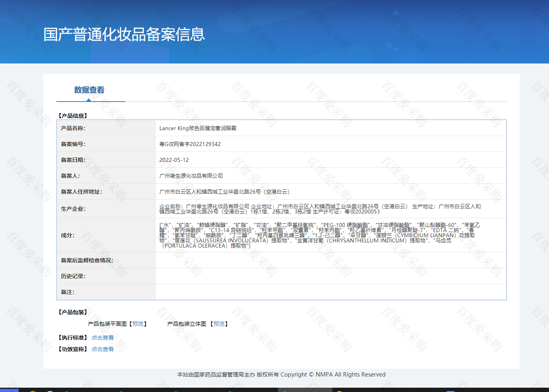This screenshot has width=549, height=392.
Task: Click the 产品包装平面图 label
Action: 107,324
